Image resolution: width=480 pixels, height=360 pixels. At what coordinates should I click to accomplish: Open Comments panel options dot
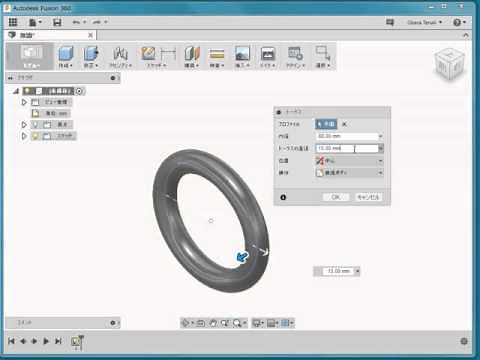tap(113, 323)
